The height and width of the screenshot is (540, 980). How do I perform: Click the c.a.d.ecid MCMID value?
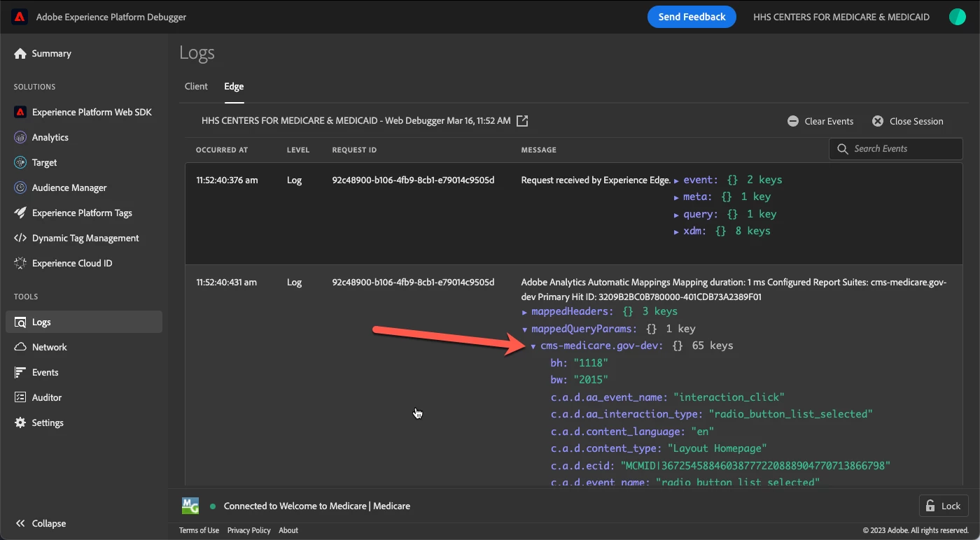755,466
